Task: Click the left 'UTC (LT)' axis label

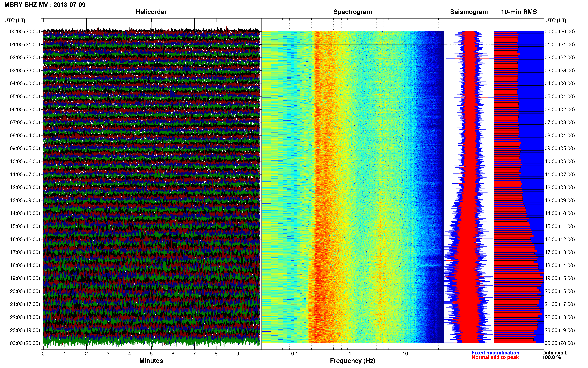Action: [x=15, y=20]
